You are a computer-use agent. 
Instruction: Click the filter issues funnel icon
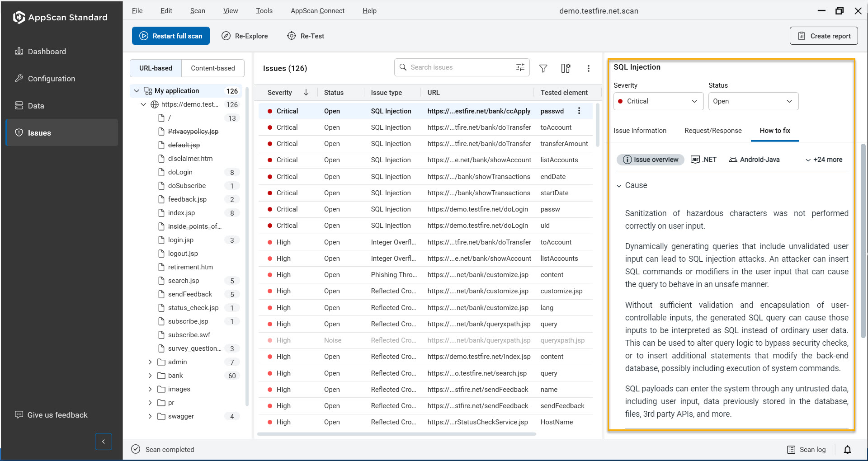[543, 68]
